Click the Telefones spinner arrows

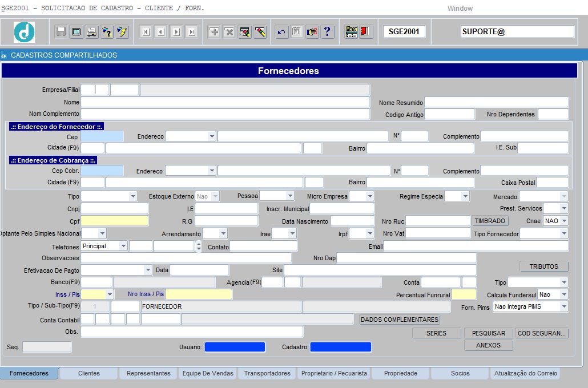199,246
